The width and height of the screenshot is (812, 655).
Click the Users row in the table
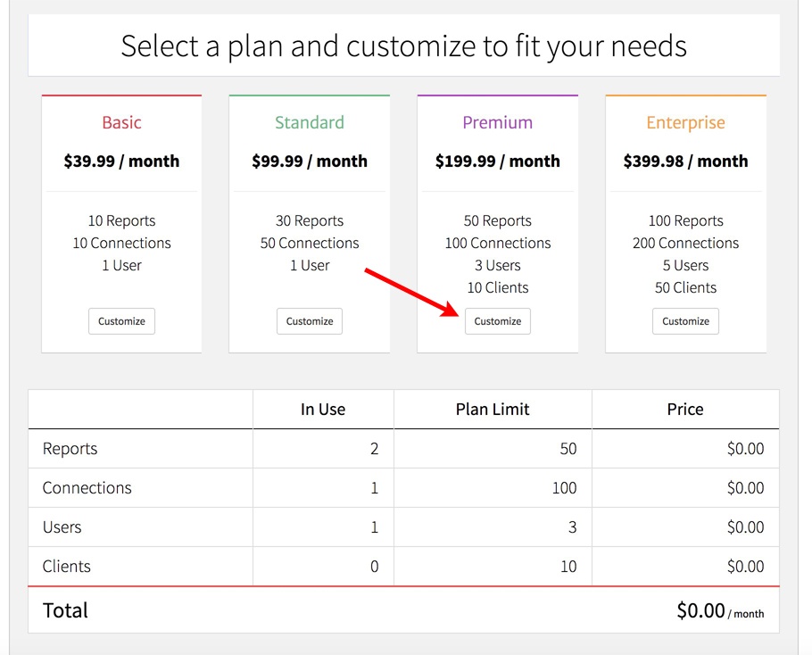[x=62, y=527]
